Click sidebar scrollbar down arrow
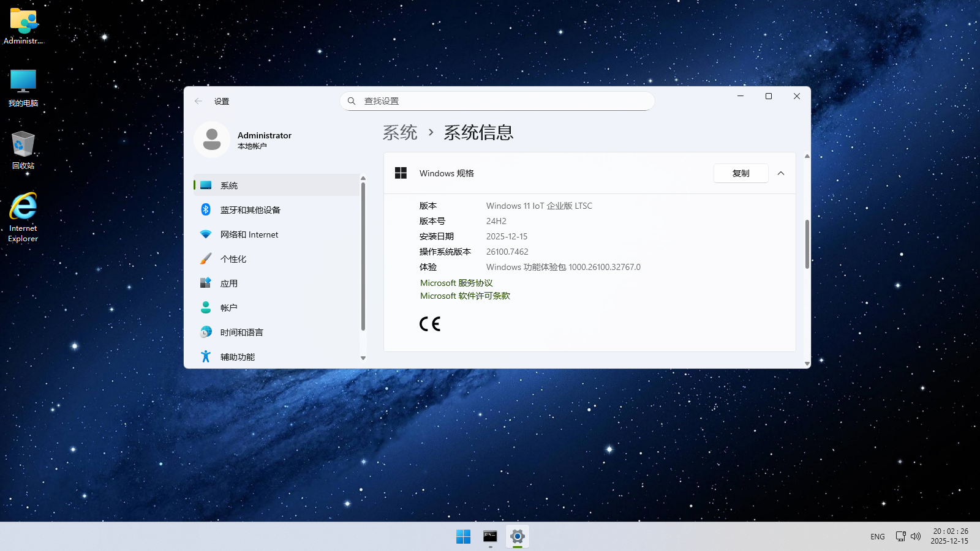Image resolution: width=980 pixels, height=551 pixels. click(363, 358)
